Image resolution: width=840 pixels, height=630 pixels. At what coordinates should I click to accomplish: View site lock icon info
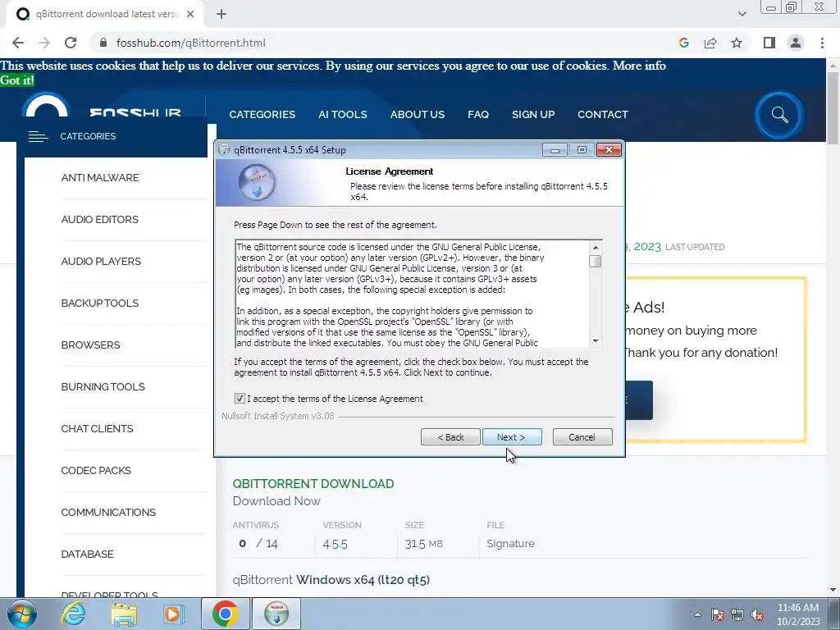103,43
